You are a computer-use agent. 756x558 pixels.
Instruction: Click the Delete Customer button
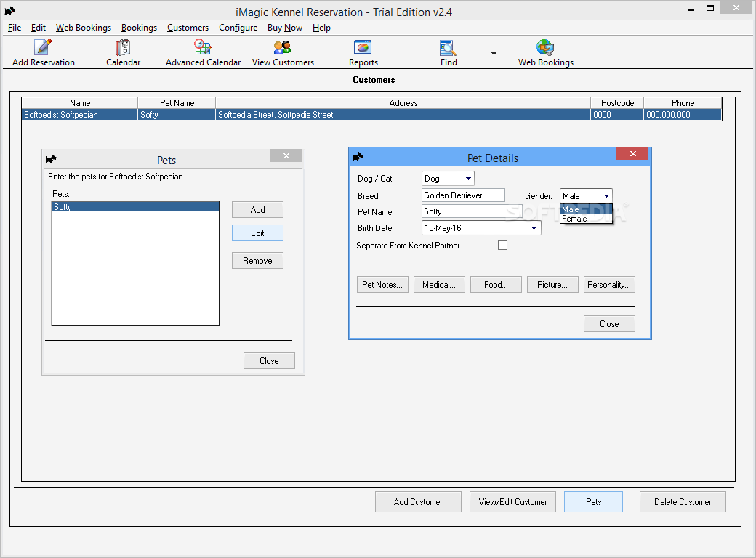click(x=683, y=501)
